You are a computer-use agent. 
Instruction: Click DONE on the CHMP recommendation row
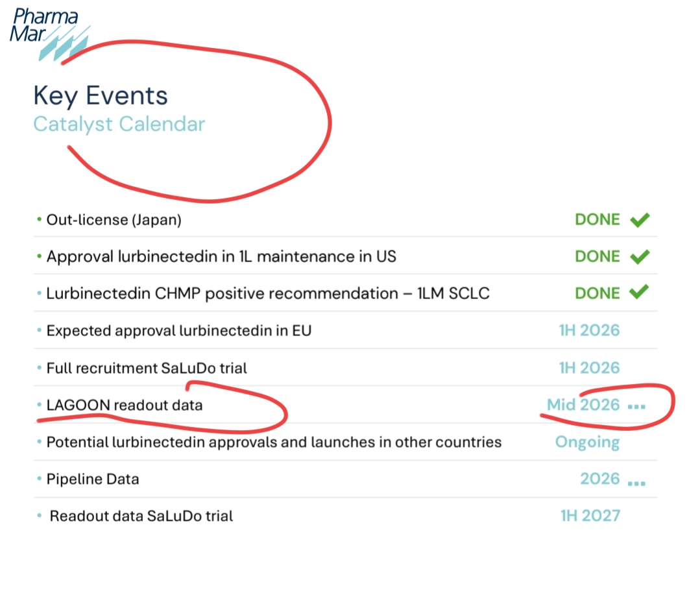coord(597,293)
